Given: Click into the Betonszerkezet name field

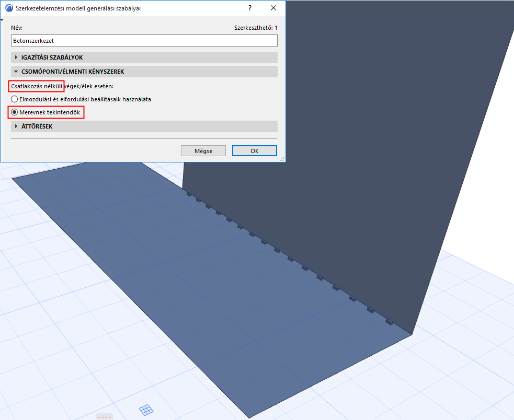Looking at the screenshot, I should [x=144, y=41].
